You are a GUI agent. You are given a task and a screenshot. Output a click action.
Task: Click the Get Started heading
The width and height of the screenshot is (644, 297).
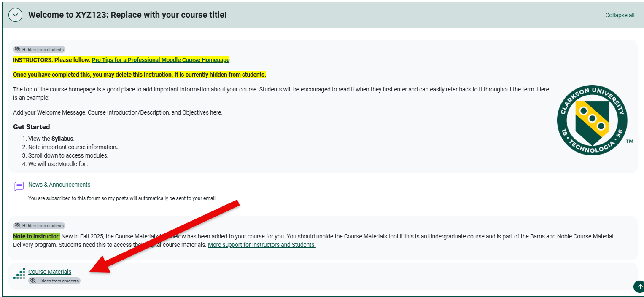tap(32, 127)
